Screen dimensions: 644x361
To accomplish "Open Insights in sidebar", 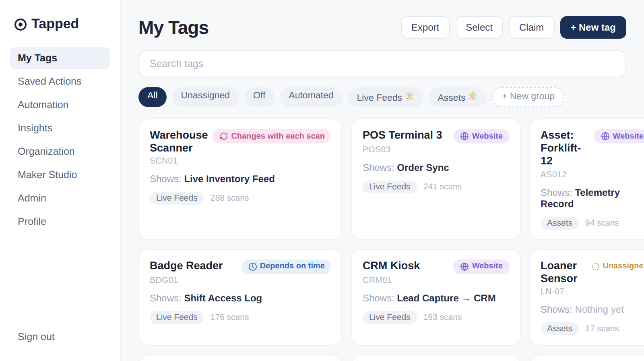I will coord(60,128).
